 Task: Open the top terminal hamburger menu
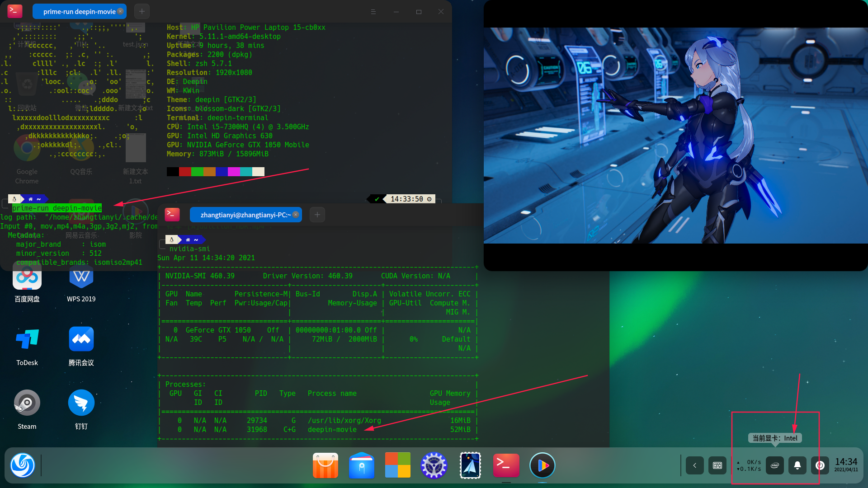(x=373, y=12)
